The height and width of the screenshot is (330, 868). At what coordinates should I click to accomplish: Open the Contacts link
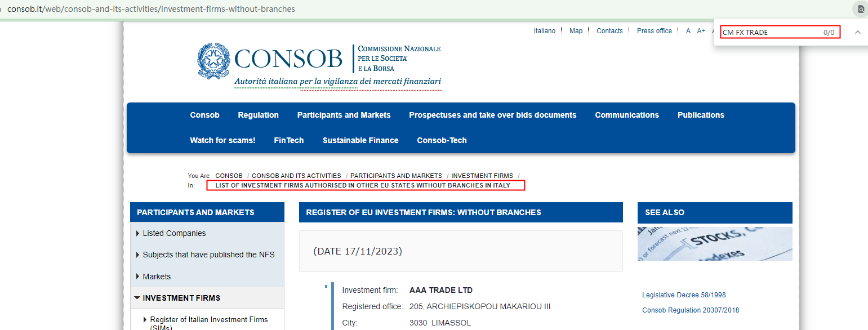[x=609, y=31]
